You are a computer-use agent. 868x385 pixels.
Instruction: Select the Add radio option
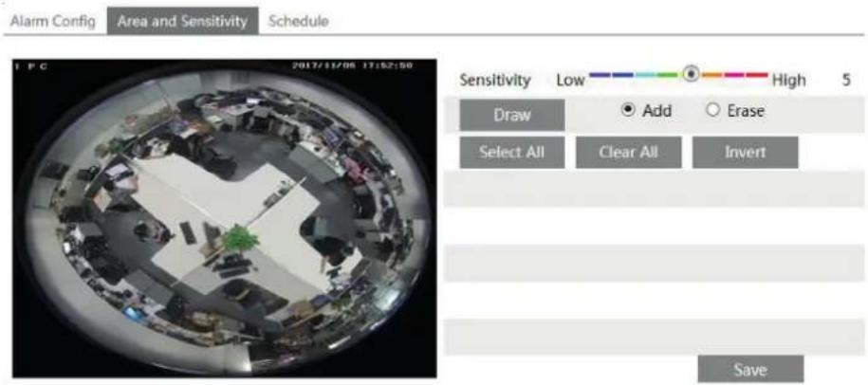(628, 110)
